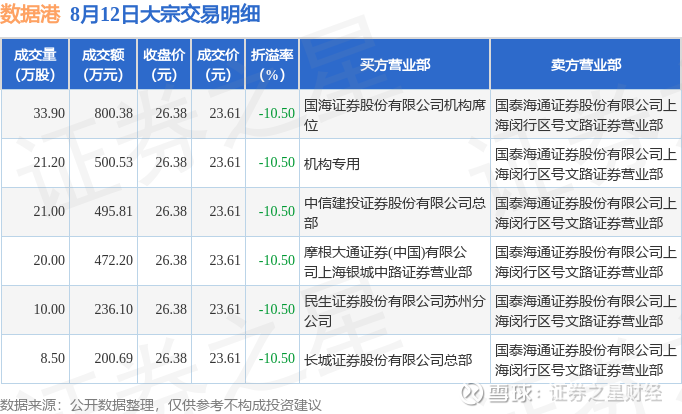This screenshot has width=682, height=414.
Task: Select the 收盘价(元) column header
Action: 164,64
